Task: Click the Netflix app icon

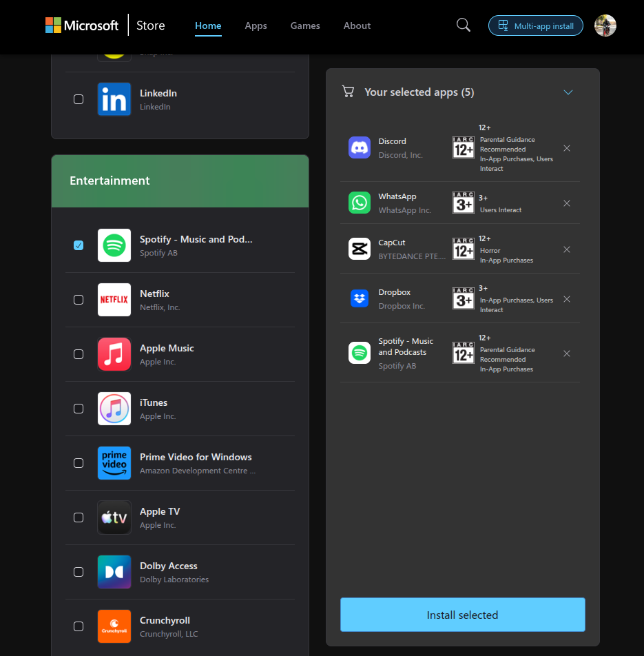Action: point(114,300)
